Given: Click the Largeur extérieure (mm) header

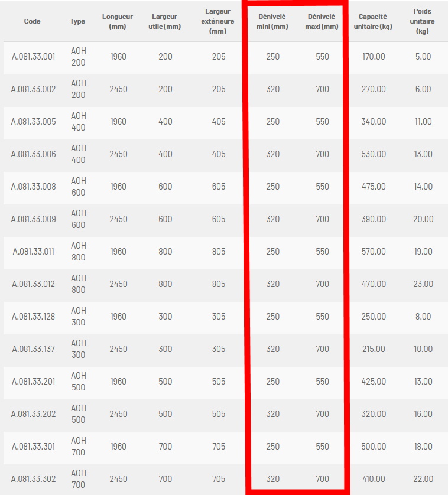Looking at the screenshot, I should (217, 21).
